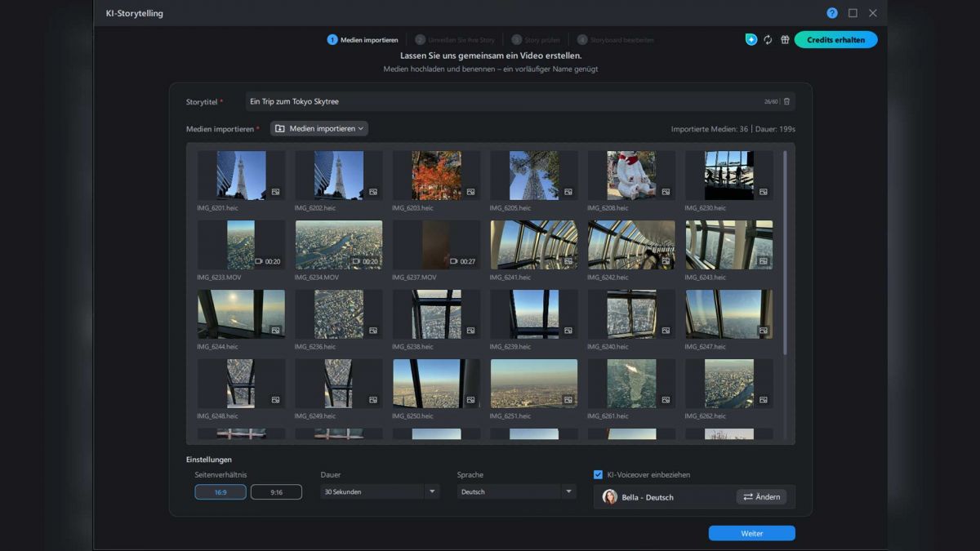The image size is (980, 551).
Task: Click the Weiter button
Action: 751,533
